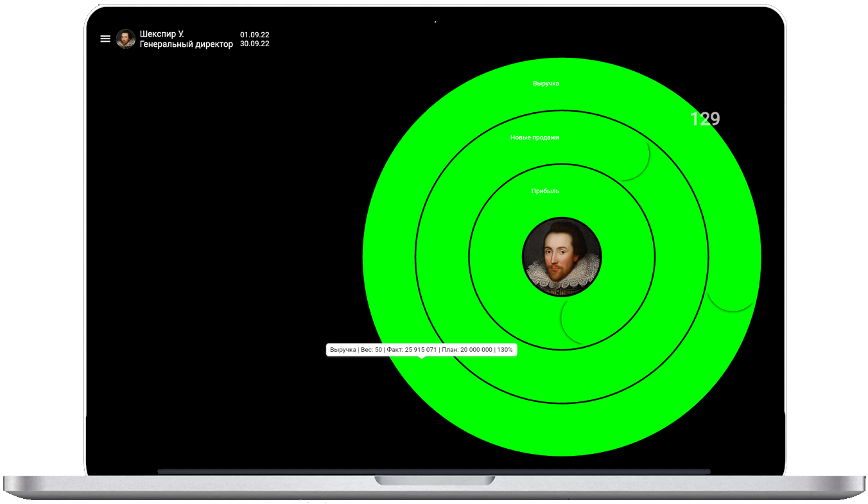Open the hamburger menu in the header
Viewport: 868px width, 504px height.
pos(105,39)
